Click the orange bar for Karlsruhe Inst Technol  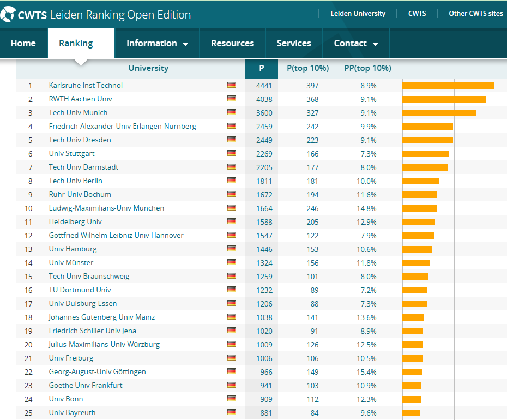[x=448, y=85]
